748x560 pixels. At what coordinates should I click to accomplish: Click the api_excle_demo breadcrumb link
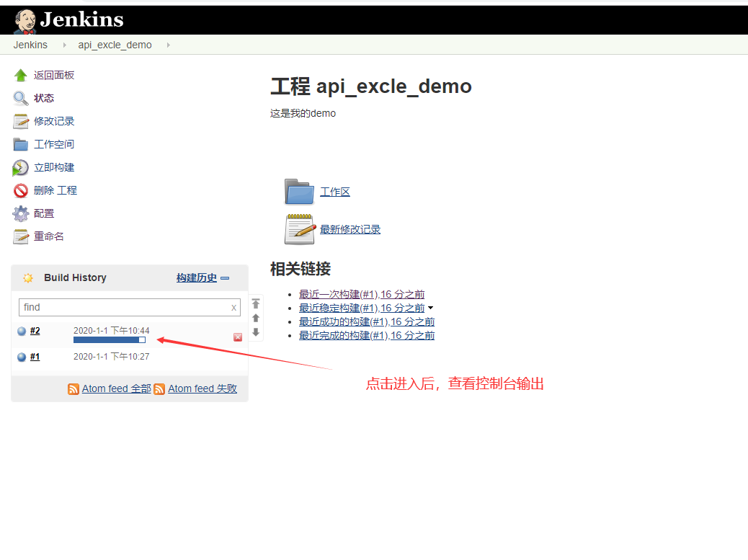pyautogui.click(x=115, y=45)
